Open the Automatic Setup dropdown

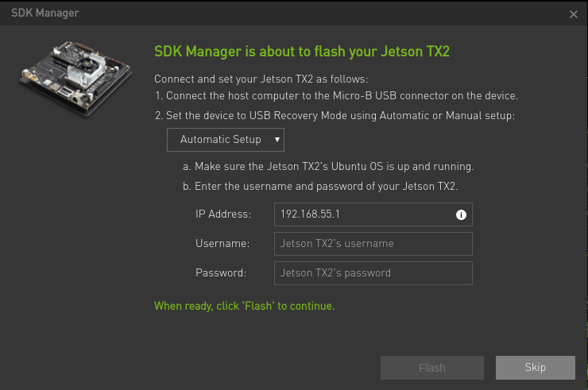tap(225, 140)
